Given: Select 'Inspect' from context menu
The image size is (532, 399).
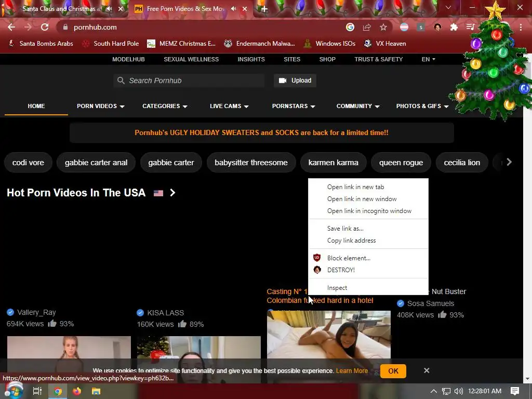Looking at the screenshot, I should tap(368, 288).
